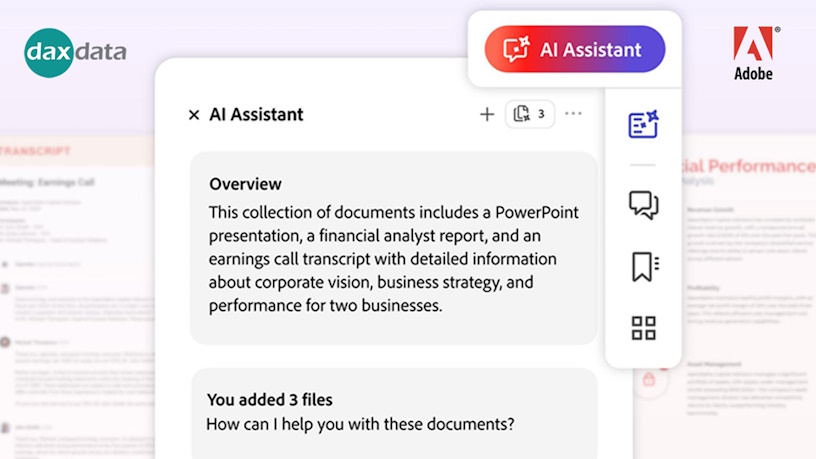Viewport: 816px width, 459px height.
Task: Click the Financial Performance document heading
Action: (x=750, y=166)
